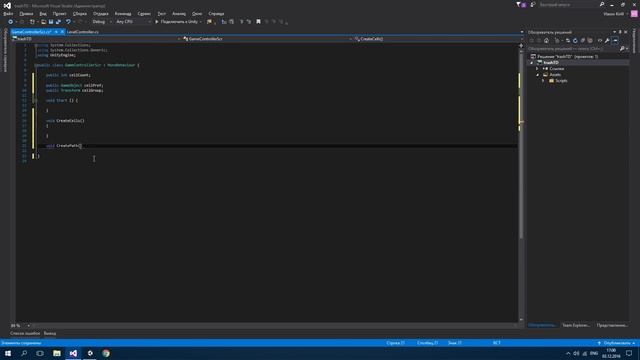Open the Файл menu
640x360 pixels.
[8, 13]
